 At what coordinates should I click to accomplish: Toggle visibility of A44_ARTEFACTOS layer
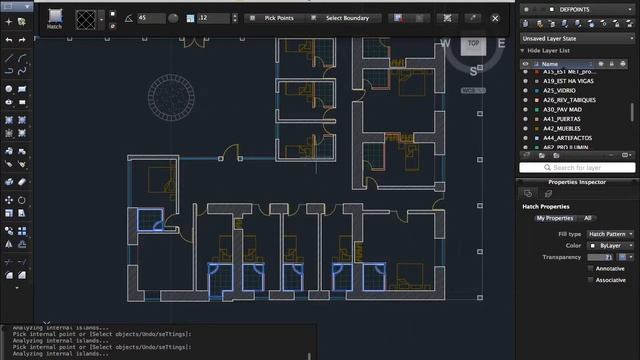525,138
